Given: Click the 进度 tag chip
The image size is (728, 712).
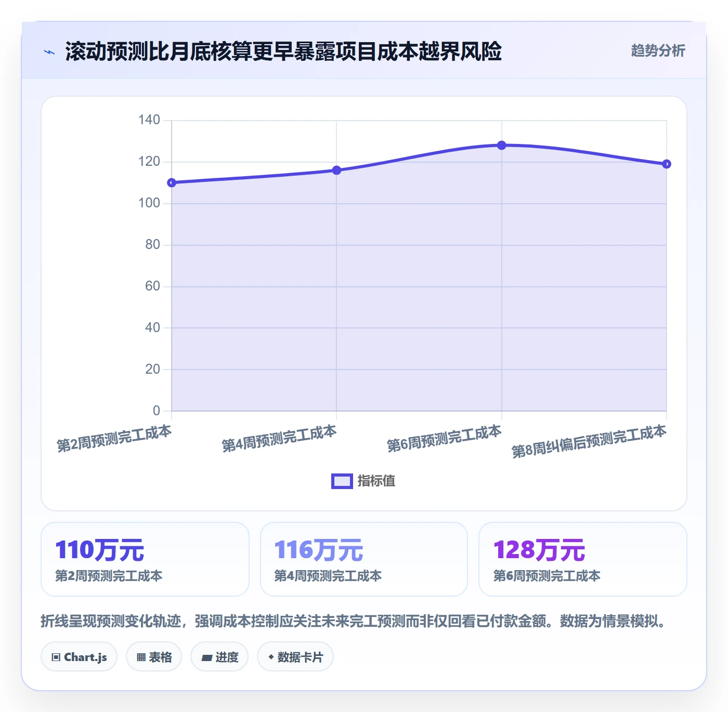Looking at the screenshot, I should point(219,657).
